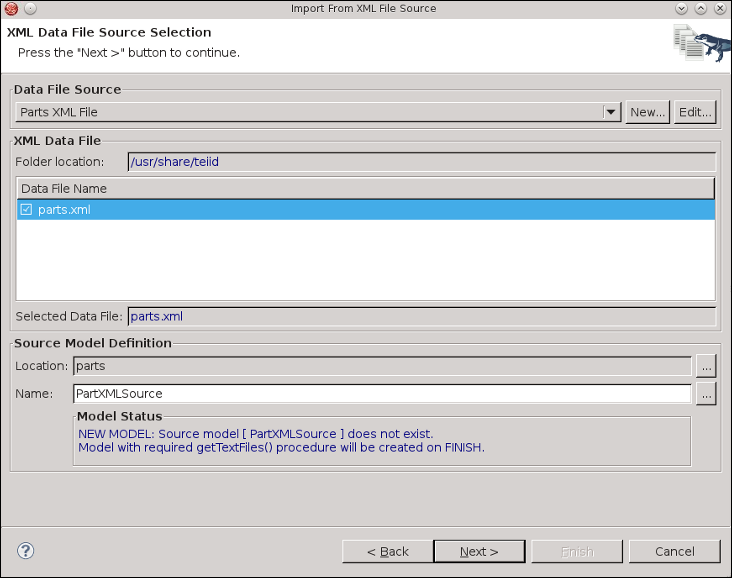Cancel the import wizard
The width and height of the screenshot is (732, 578).
pos(675,552)
